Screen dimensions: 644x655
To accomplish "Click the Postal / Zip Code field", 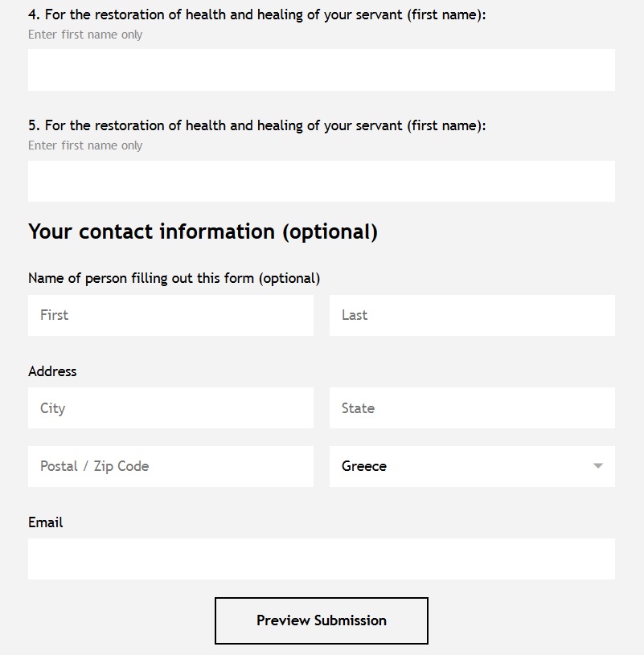I will (x=170, y=466).
